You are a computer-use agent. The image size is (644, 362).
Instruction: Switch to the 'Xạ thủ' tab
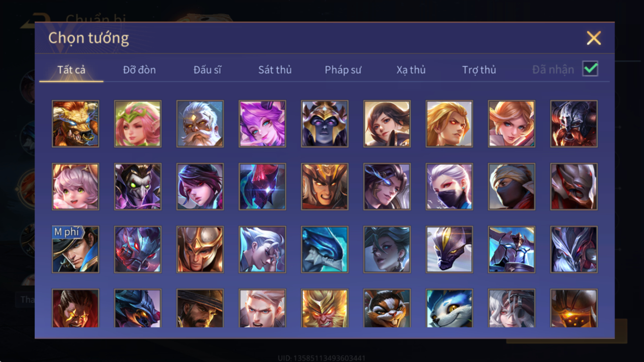411,70
